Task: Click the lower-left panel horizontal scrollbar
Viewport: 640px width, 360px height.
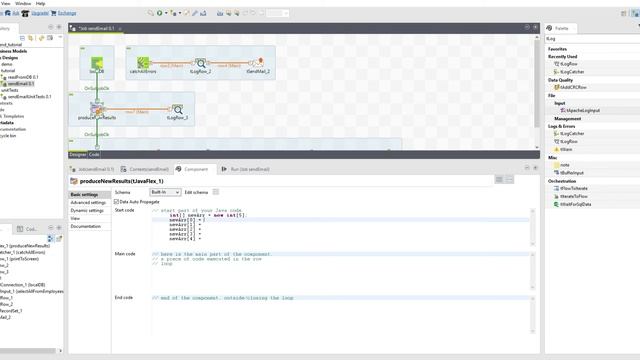Action: click(x=28, y=351)
